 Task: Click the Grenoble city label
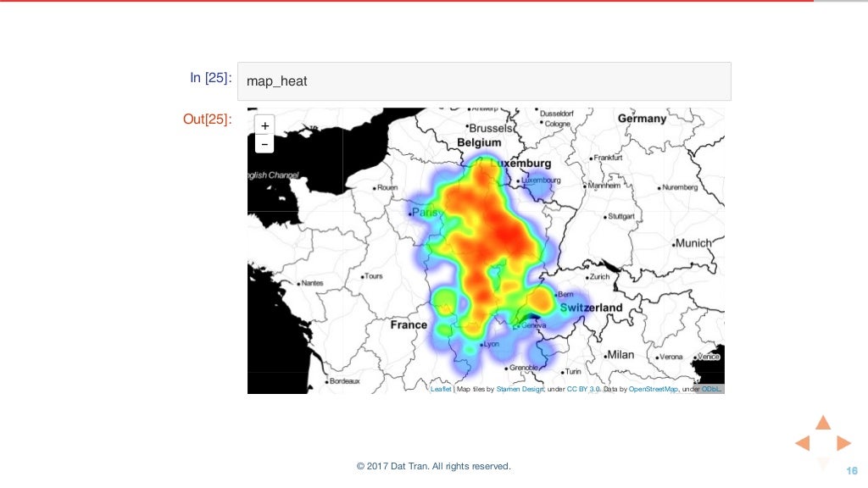[x=524, y=368]
